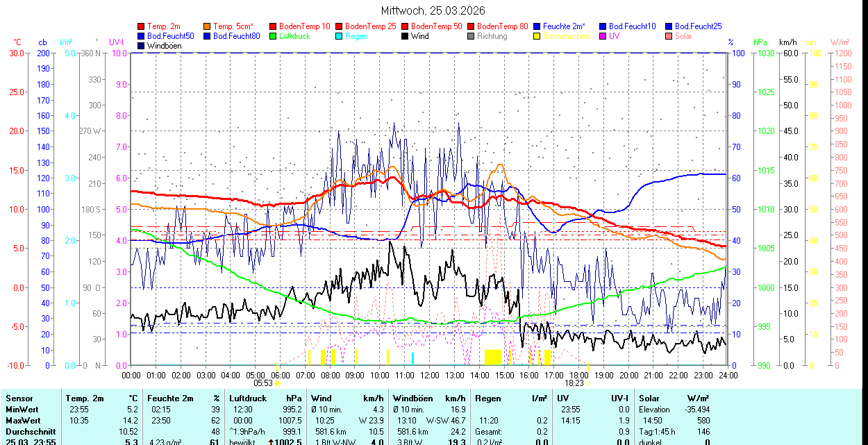Click the sunset marker at 18:23
The width and height of the screenshot is (868, 445).
[587, 383]
